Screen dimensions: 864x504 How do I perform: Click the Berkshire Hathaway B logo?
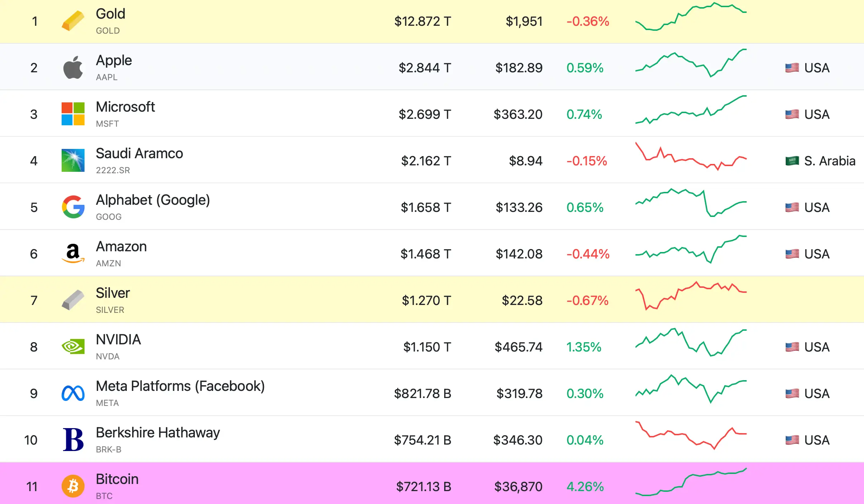pyautogui.click(x=73, y=440)
